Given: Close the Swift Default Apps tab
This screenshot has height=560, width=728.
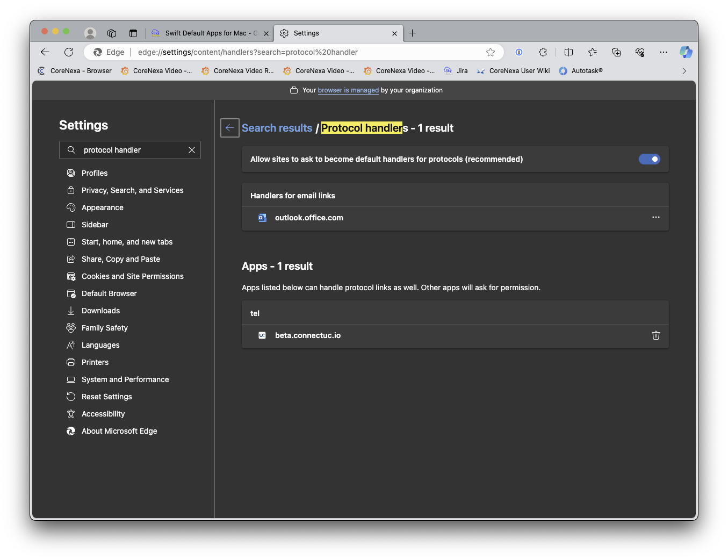Looking at the screenshot, I should (x=266, y=33).
